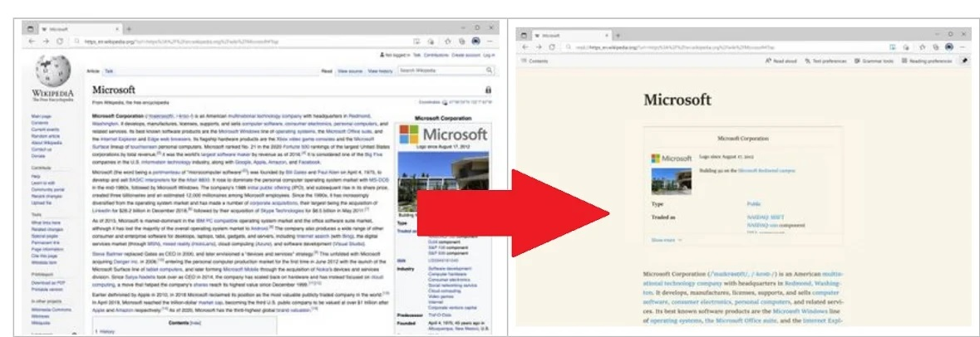Click Download as PDF sidebar link
Viewport: 980px width, 337px height.
pyautogui.click(x=47, y=283)
